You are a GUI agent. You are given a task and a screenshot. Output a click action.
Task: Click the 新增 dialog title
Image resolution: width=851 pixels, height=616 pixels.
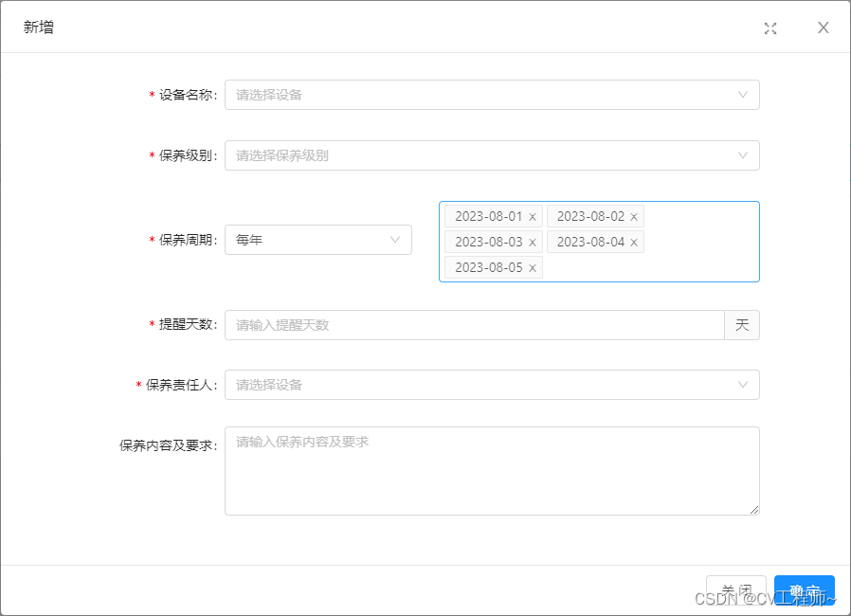pos(39,27)
